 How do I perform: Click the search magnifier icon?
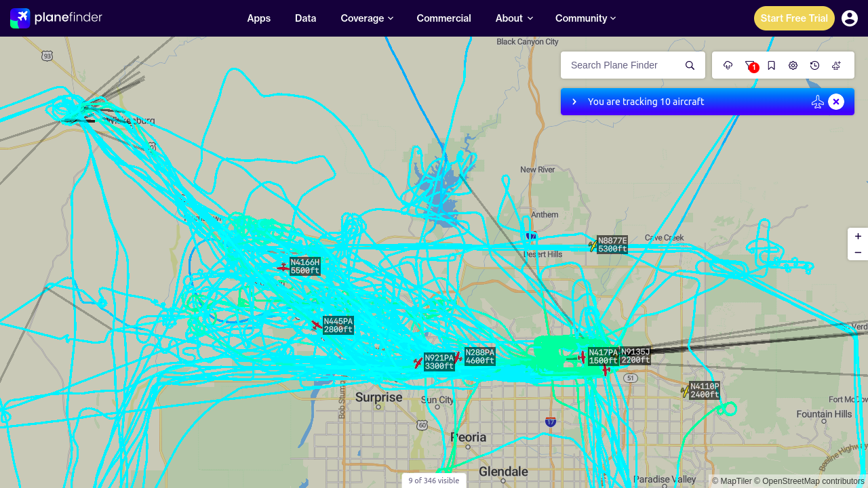pyautogui.click(x=690, y=65)
